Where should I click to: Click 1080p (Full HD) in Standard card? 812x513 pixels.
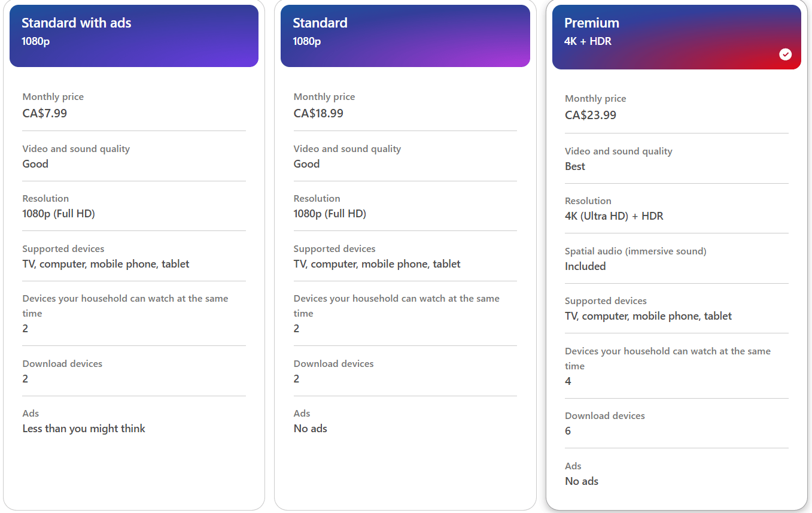tap(330, 214)
